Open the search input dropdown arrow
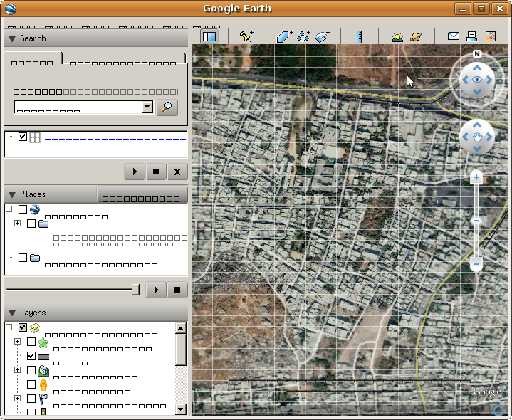This screenshot has height=420, width=512. (147, 107)
